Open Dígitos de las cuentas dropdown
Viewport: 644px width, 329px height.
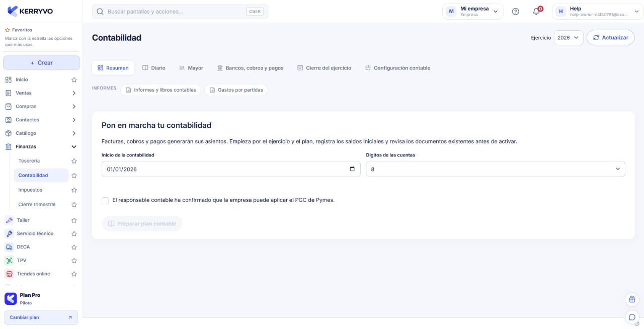point(496,169)
